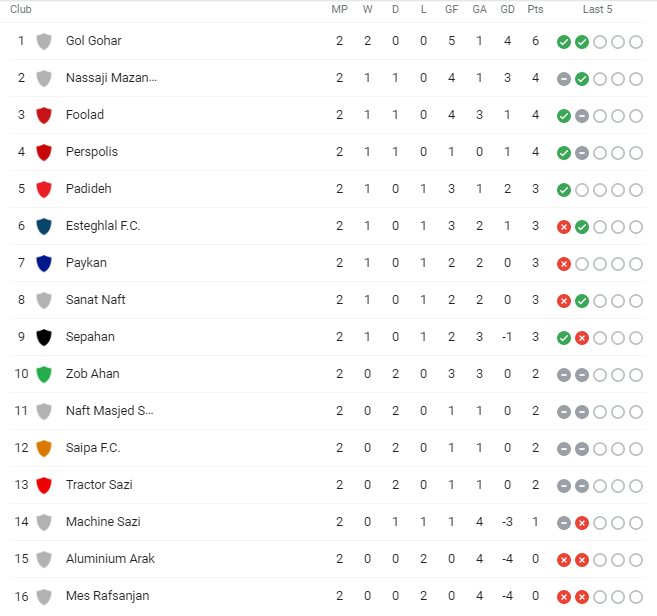Viewport: 657px width, 616px height.
Task: Click the Club column header
Action: coord(21,9)
